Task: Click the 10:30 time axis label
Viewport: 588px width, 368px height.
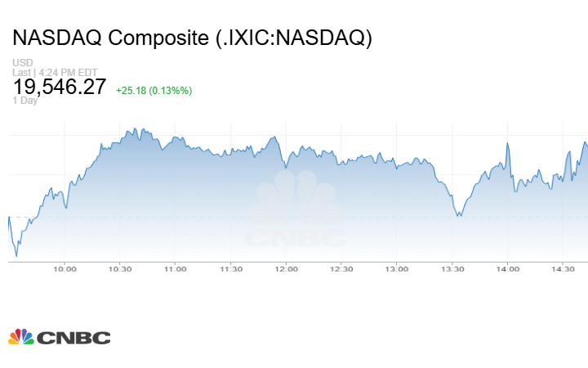Action: click(x=120, y=268)
